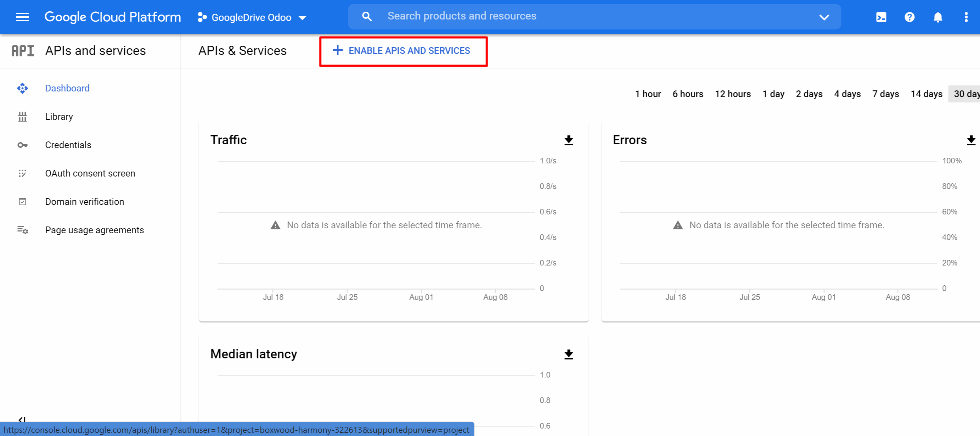Image resolution: width=980 pixels, height=436 pixels.
Task: Open Library in the sidebar
Action: (59, 117)
